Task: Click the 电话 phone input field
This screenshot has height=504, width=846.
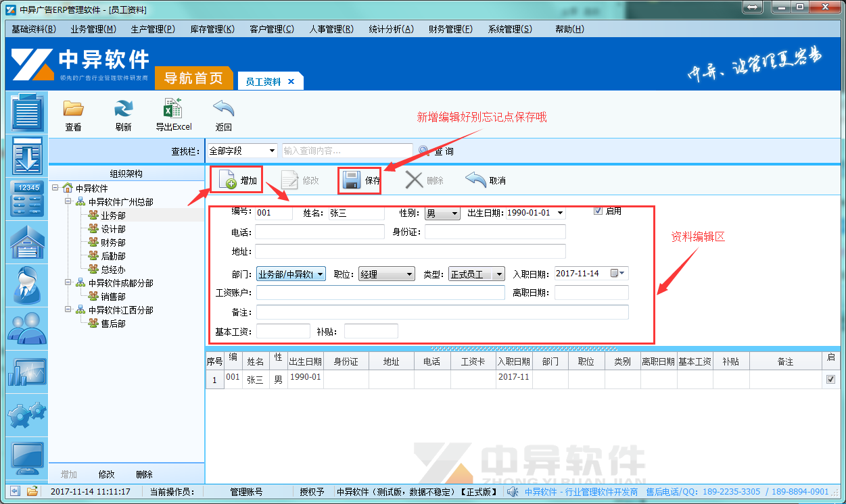Action: click(x=320, y=232)
